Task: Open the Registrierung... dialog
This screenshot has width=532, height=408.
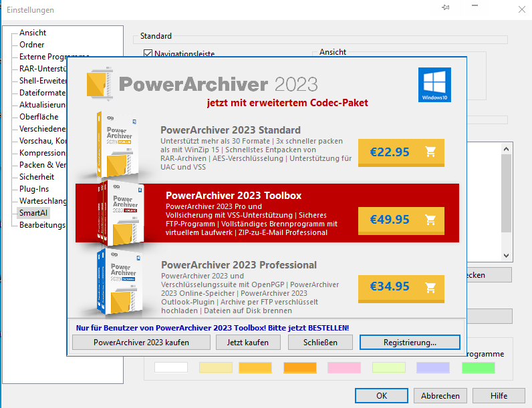Action: [410, 343]
